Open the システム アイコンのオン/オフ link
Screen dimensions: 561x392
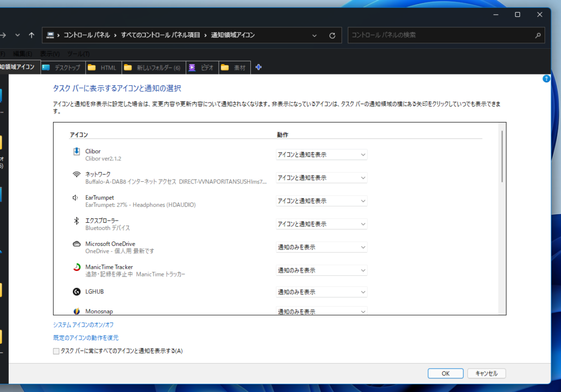coord(83,325)
